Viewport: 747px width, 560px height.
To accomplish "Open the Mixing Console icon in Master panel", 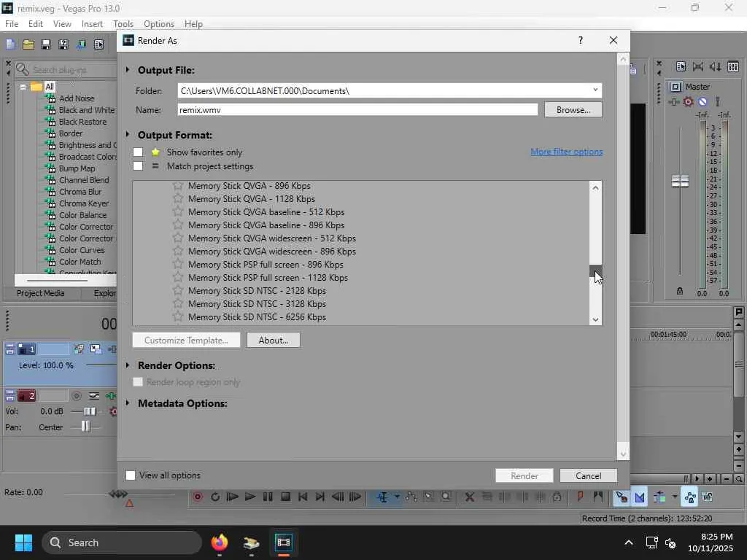I will 733,66.
